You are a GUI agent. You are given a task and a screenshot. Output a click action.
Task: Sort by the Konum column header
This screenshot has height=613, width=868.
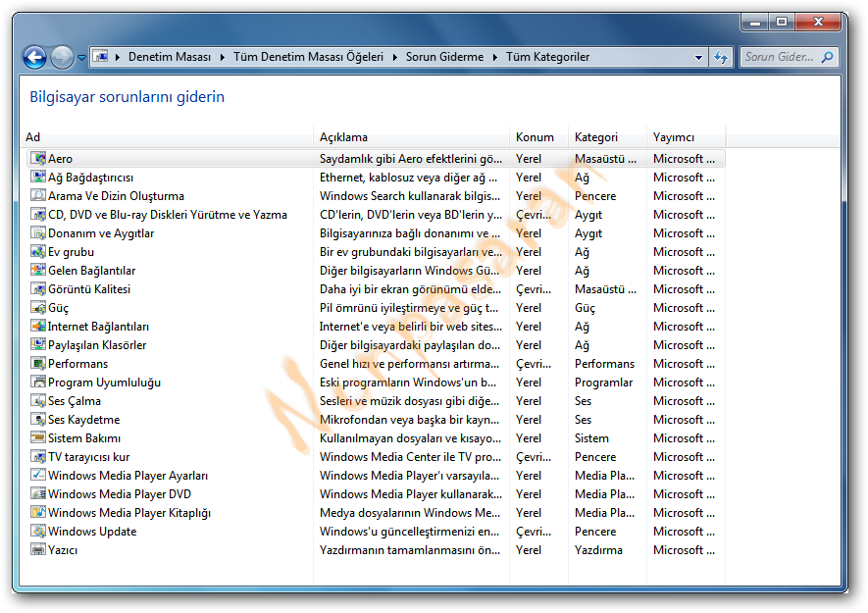(x=538, y=137)
